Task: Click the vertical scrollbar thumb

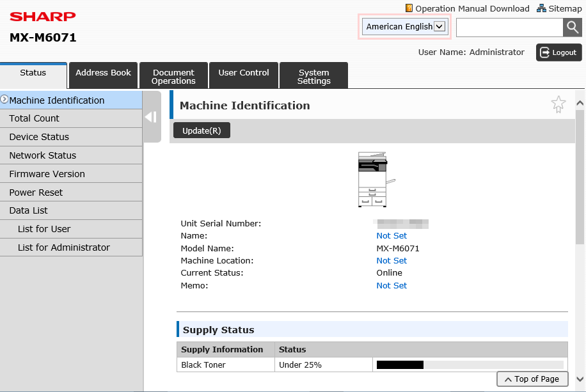Action: (x=580, y=177)
